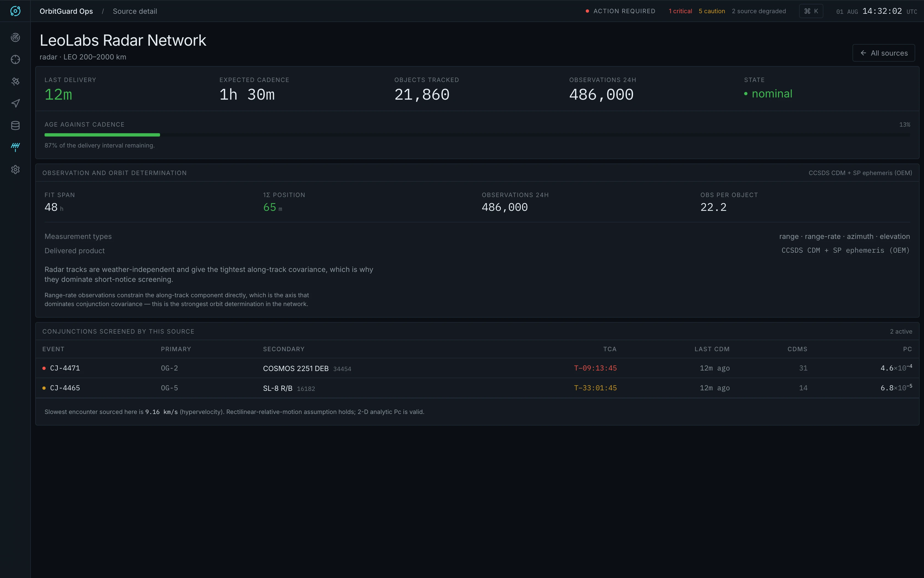Viewport: 924px width, 578px height.
Task: Open the radar sweep sidebar icon
Action: 15,37
